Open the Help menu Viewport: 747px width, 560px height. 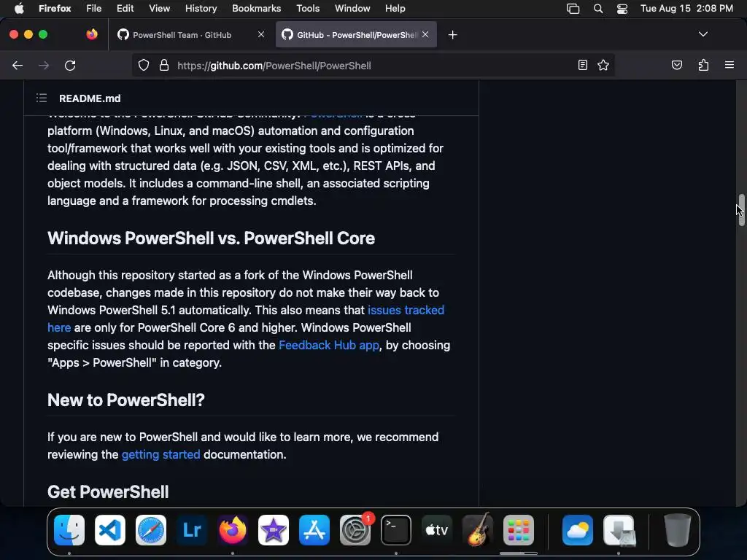click(x=395, y=8)
